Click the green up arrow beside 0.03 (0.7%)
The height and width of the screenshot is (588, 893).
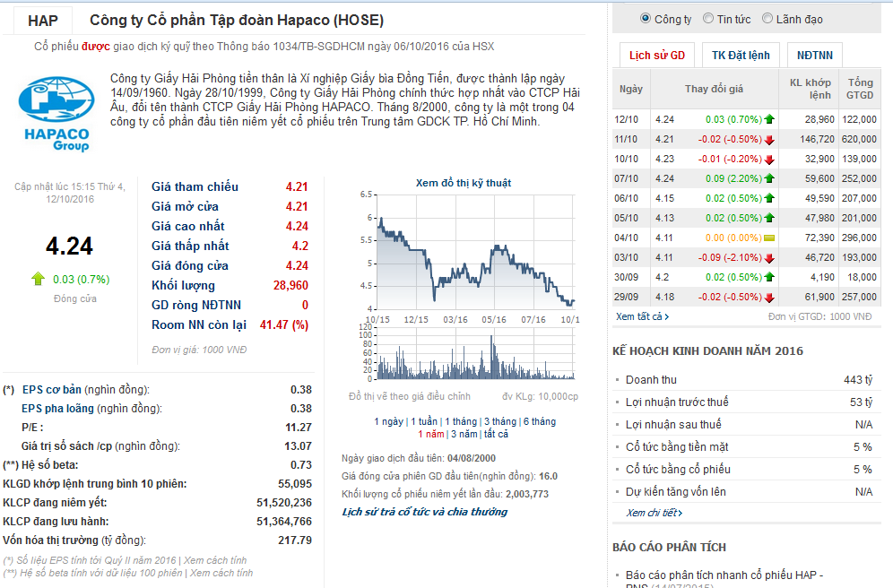(x=39, y=279)
